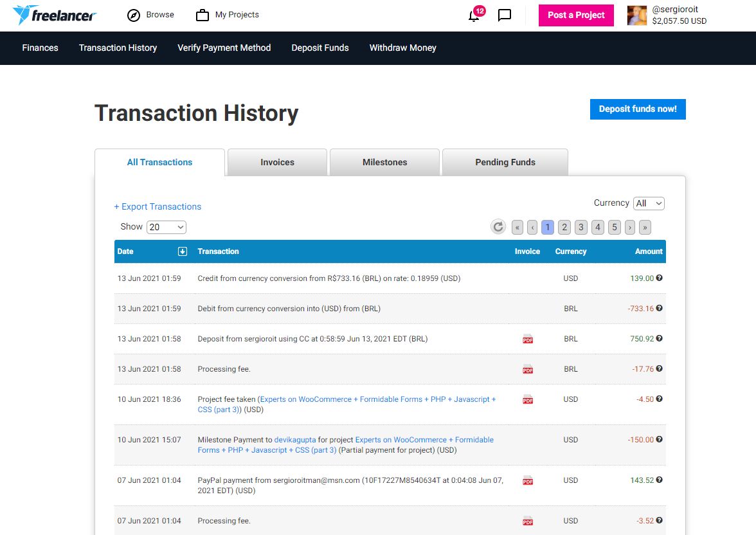Image resolution: width=756 pixels, height=535 pixels.
Task: Go to next page of transactions
Action: [x=630, y=227]
